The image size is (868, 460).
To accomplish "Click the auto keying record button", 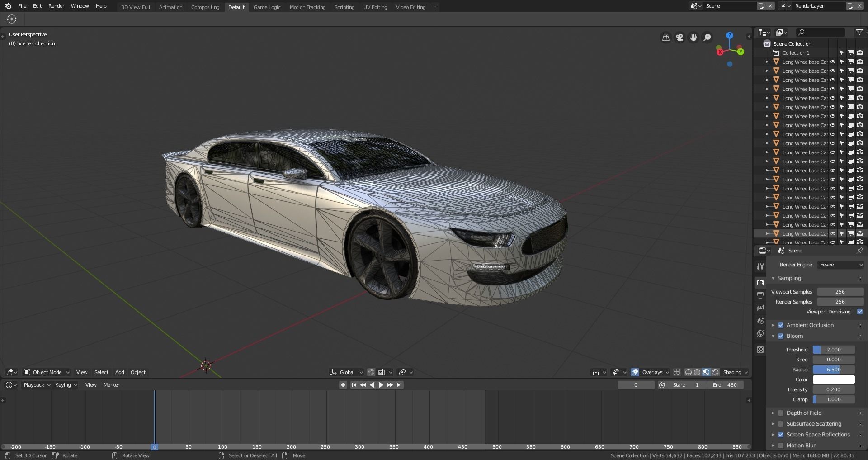I will 343,385.
